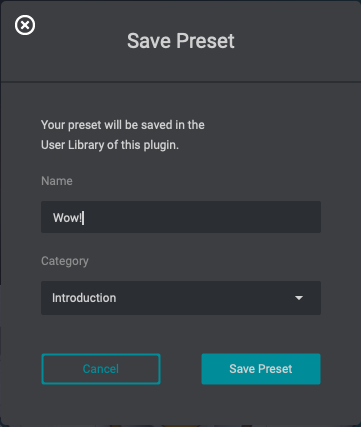Click the Cancel button

pos(101,369)
